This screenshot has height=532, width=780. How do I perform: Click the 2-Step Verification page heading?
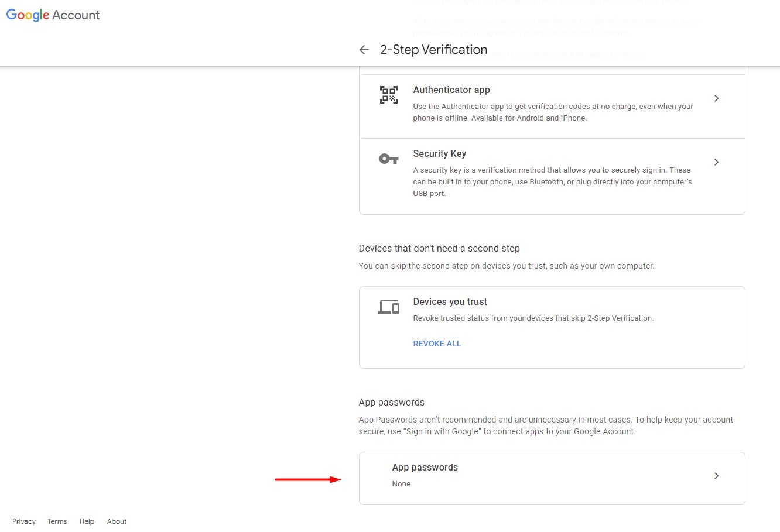click(434, 50)
